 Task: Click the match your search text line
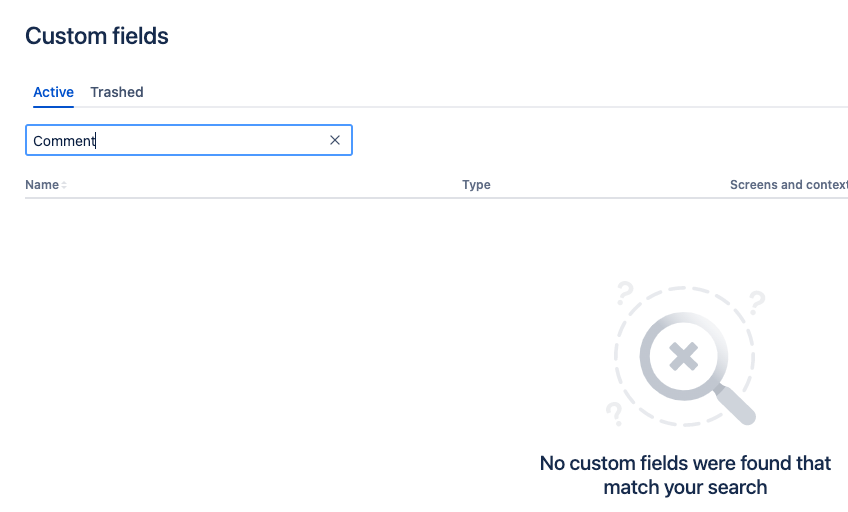pos(685,487)
